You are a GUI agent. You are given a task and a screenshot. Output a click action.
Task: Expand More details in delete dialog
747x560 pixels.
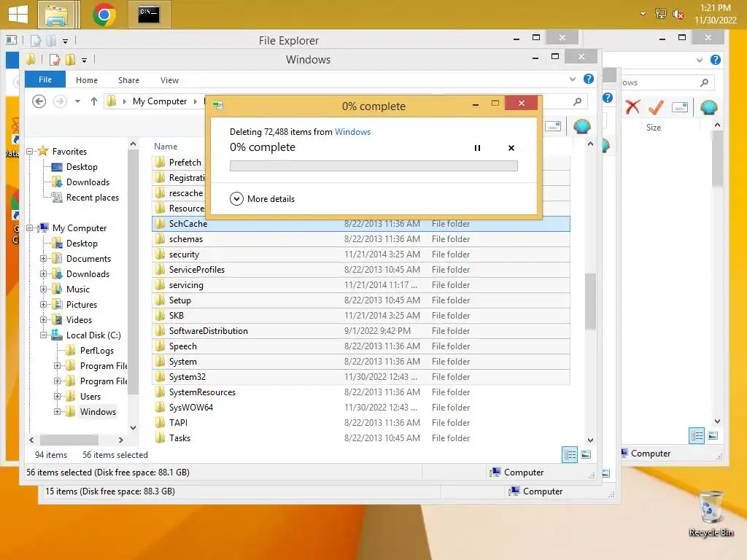click(x=263, y=198)
